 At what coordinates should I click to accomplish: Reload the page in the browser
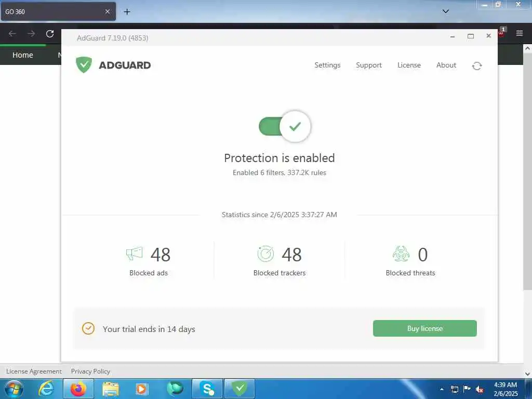coord(50,34)
